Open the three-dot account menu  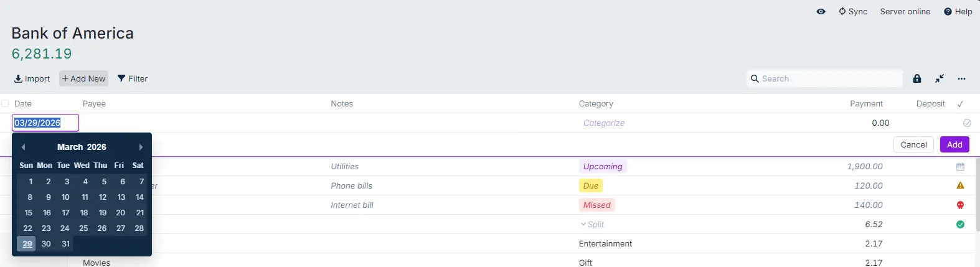click(x=961, y=78)
